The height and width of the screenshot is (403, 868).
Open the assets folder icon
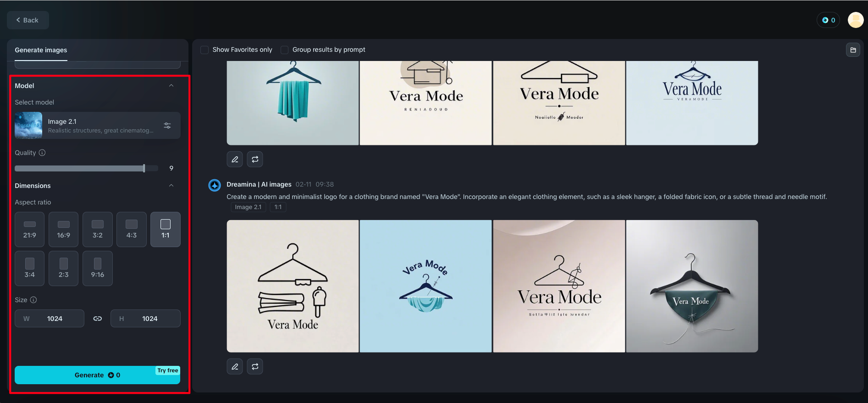[x=853, y=50]
